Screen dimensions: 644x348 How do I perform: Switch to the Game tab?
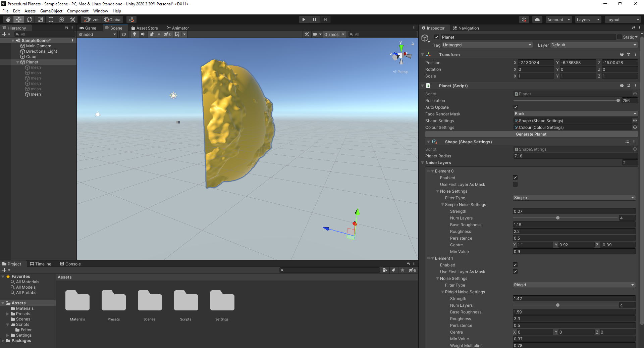click(88, 28)
